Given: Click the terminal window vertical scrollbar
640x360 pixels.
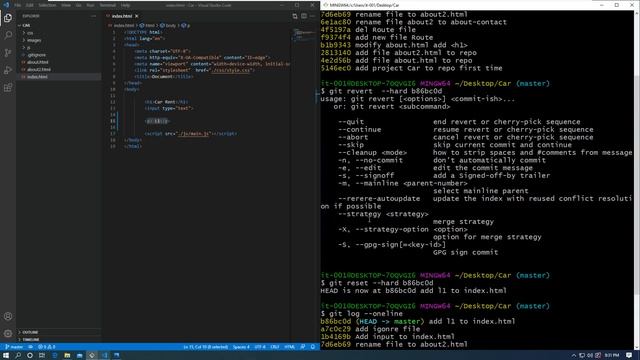Looking at the screenshot, I should [x=637, y=180].
